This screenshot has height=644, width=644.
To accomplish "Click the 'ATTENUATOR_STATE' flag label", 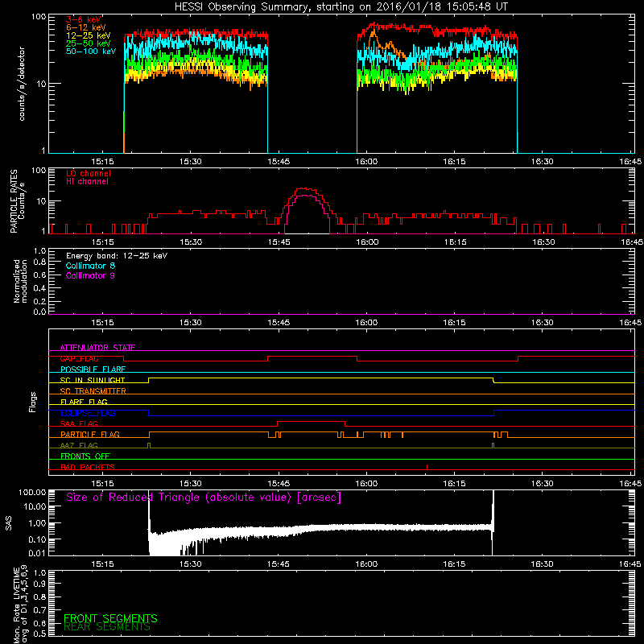I will pos(97,348).
